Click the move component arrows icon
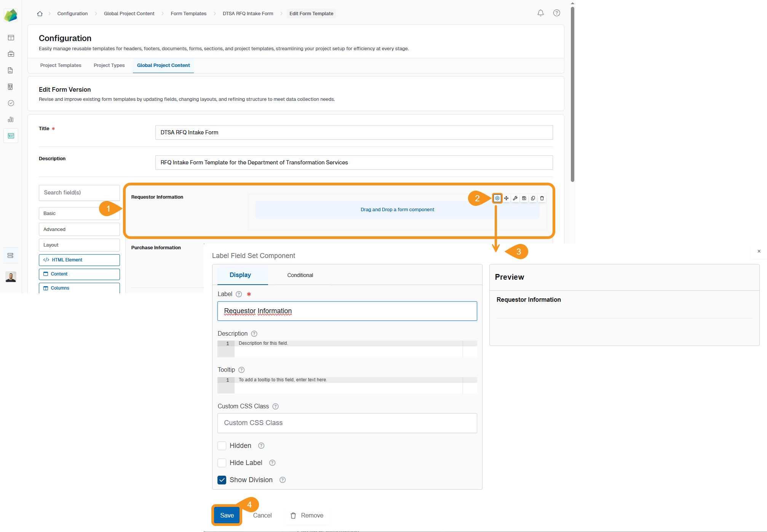The width and height of the screenshot is (767, 532). click(x=506, y=198)
